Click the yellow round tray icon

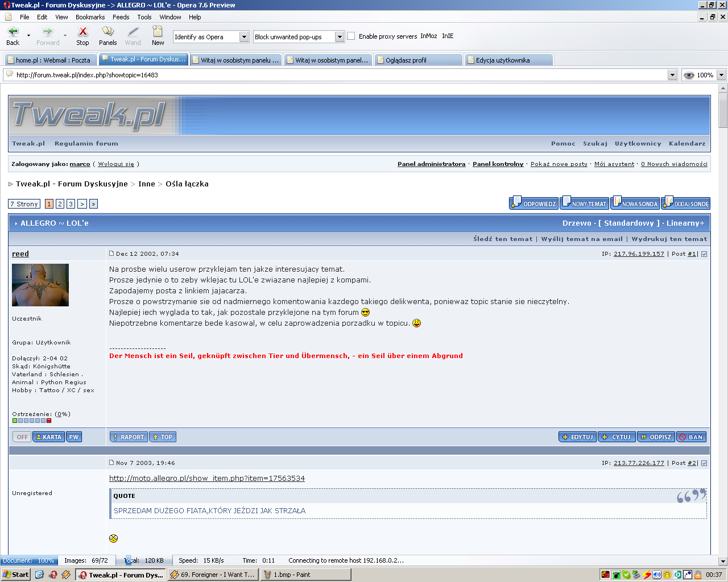click(667, 575)
